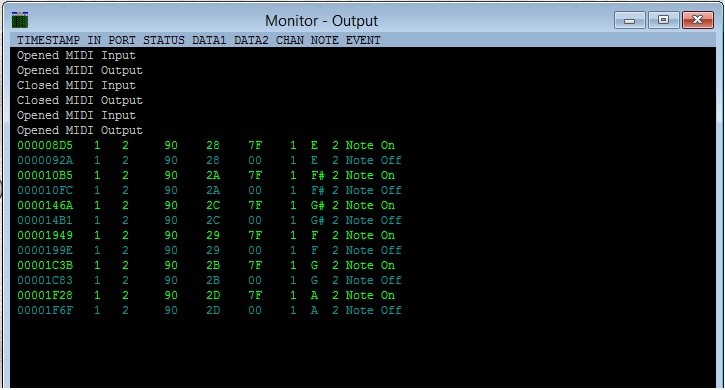This screenshot has height=390, width=725.
Task: Click the Monitor - Output title bar text
Action: 321,21
